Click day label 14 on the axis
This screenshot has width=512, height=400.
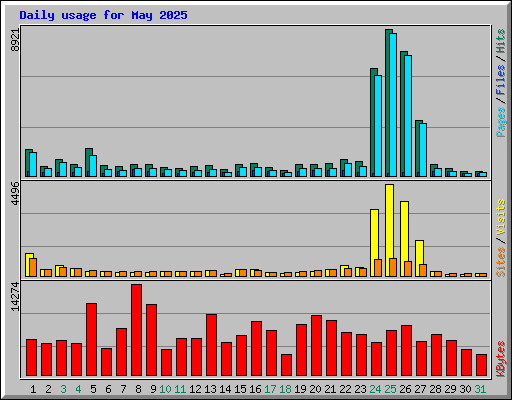click(225, 389)
